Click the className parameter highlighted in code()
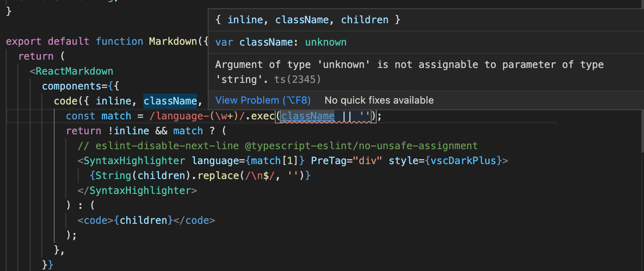Image resolution: width=644 pixels, height=271 pixels. 170,101
